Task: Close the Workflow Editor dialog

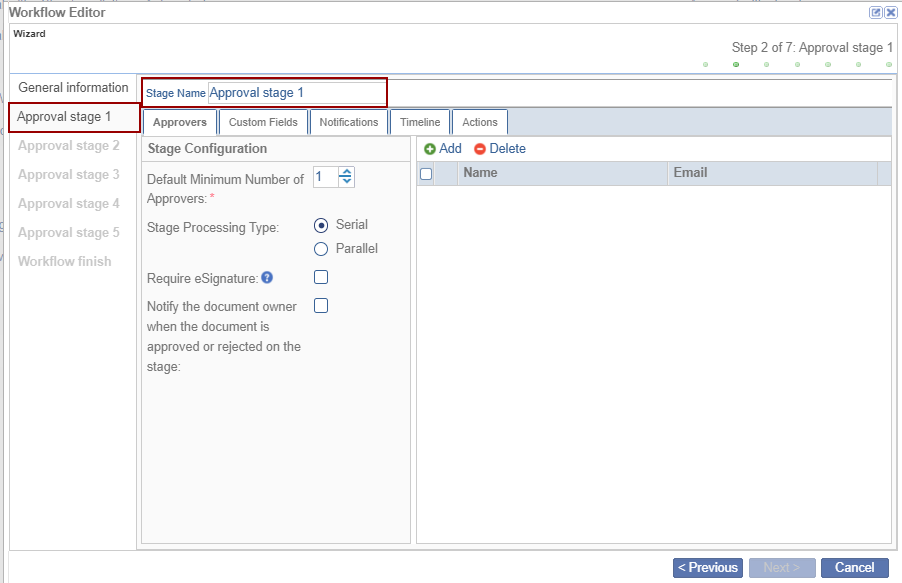Action: [x=890, y=13]
